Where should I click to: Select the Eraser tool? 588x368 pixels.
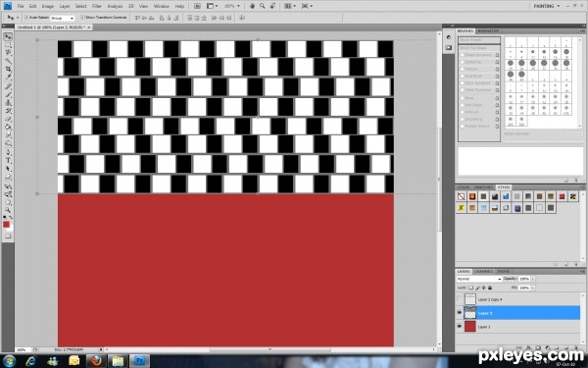[8, 120]
